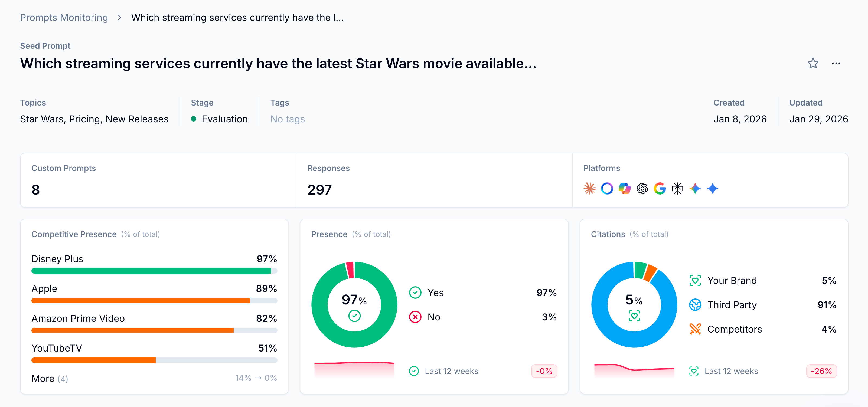Click the No tags placeholder
Viewport: 868px width, 407px height.
pyautogui.click(x=288, y=119)
